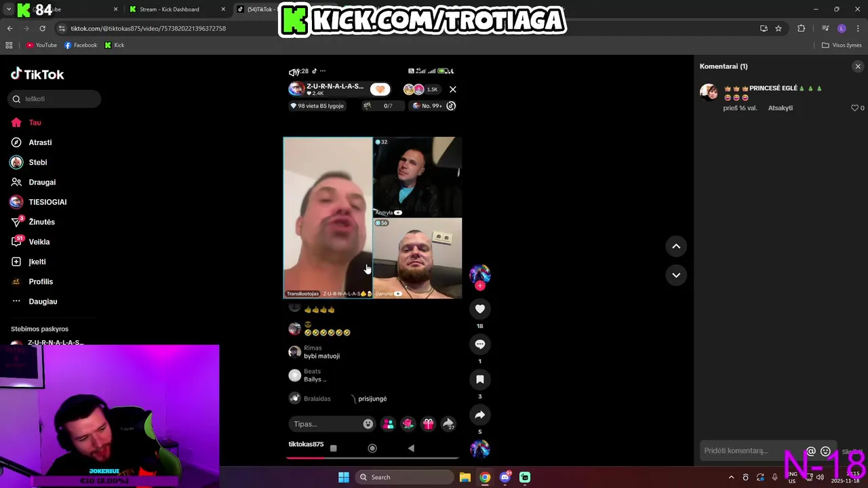Open Chrome media controls icon
This screenshot has height=488, width=868.
click(x=825, y=28)
